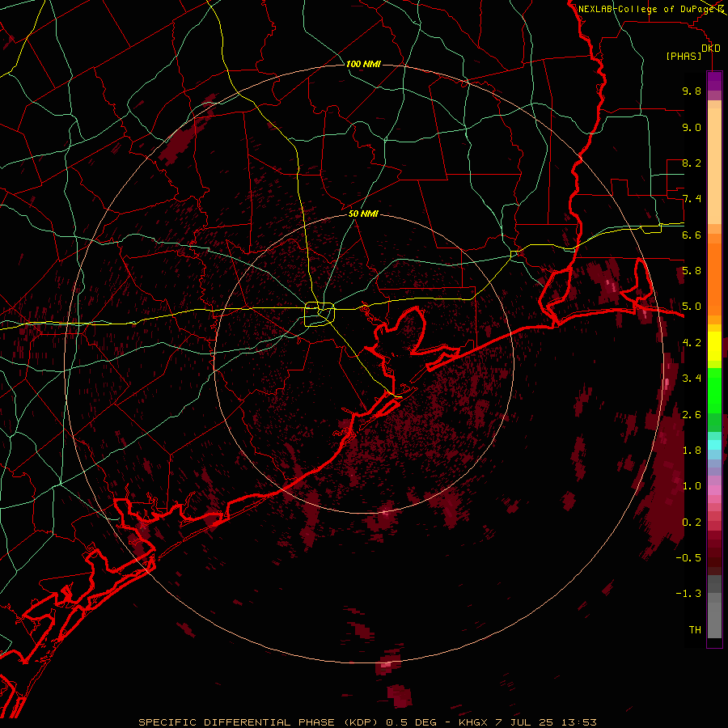The image size is (728, 728).
Task: Click the 100 NMI range ring label
Action: click(363, 64)
